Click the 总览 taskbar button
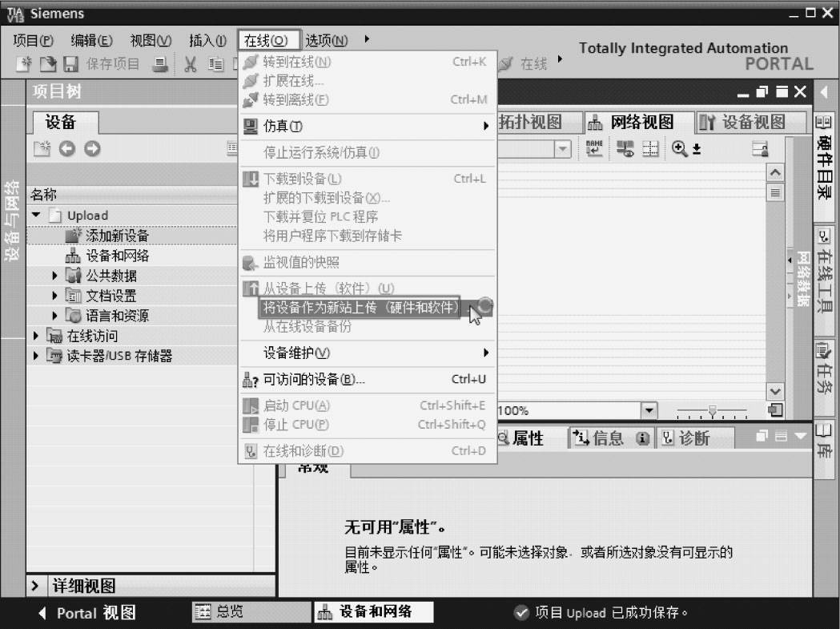The width and height of the screenshot is (840, 629). click(251, 612)
